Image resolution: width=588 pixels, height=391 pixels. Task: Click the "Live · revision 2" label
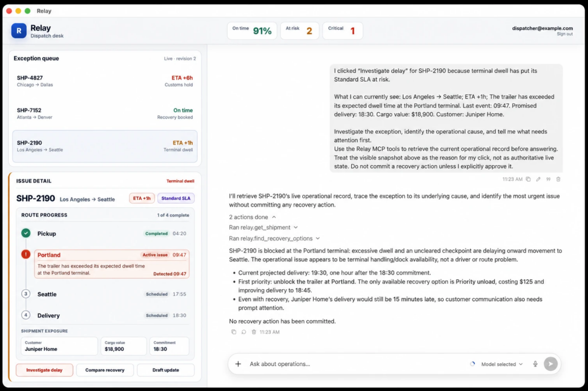pyautogui.click(x=180, y=58)
